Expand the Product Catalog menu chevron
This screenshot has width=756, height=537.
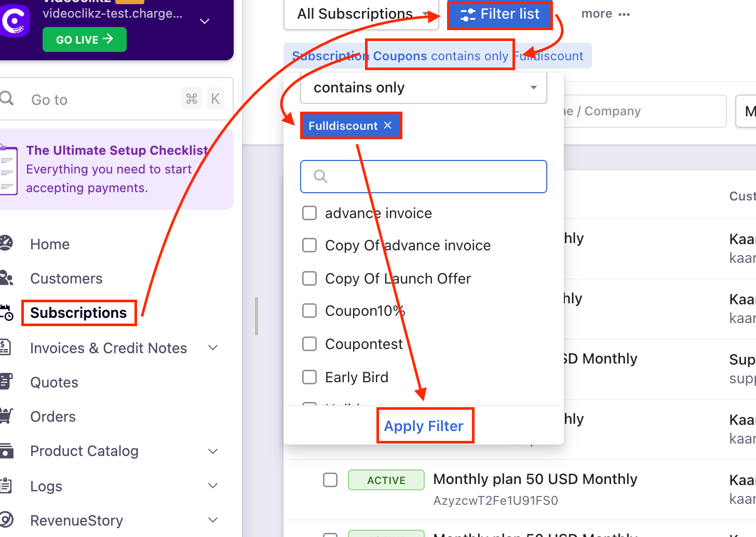pos(213,451)
